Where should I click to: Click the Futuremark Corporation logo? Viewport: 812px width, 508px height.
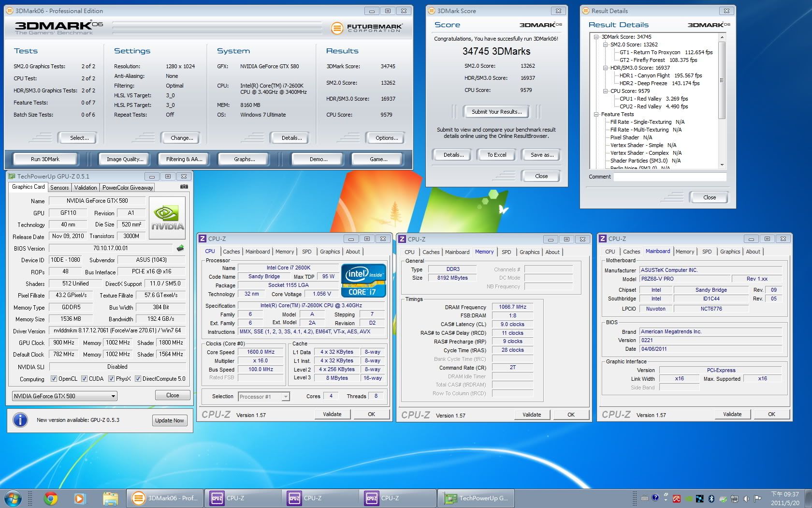coord(366,28)
